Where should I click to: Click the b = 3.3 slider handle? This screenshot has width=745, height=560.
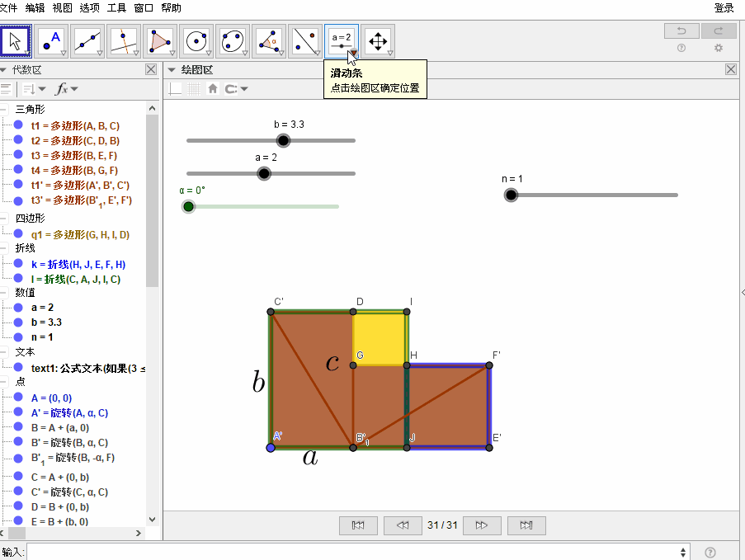click(x=283, y=140)
